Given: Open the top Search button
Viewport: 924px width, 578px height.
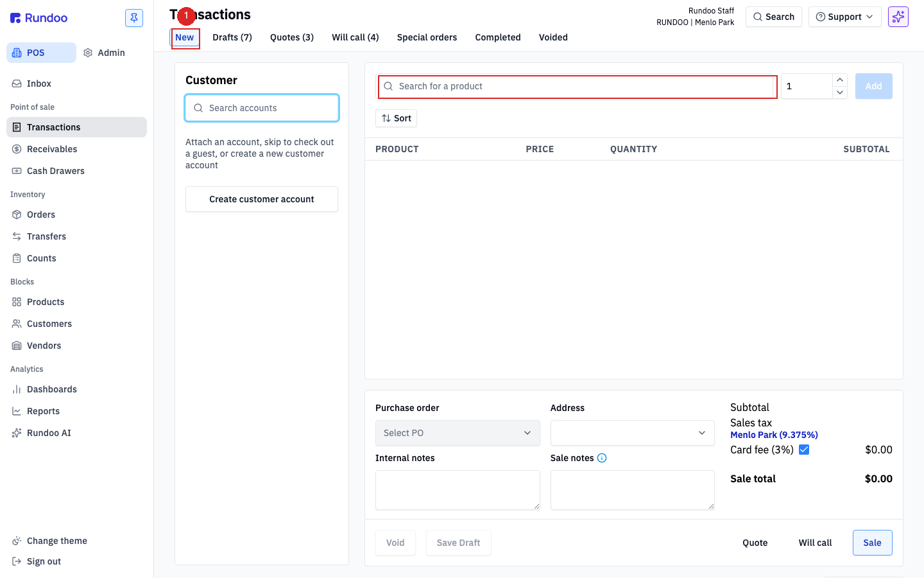Looking at the screenshot, I should click(774, 17).
